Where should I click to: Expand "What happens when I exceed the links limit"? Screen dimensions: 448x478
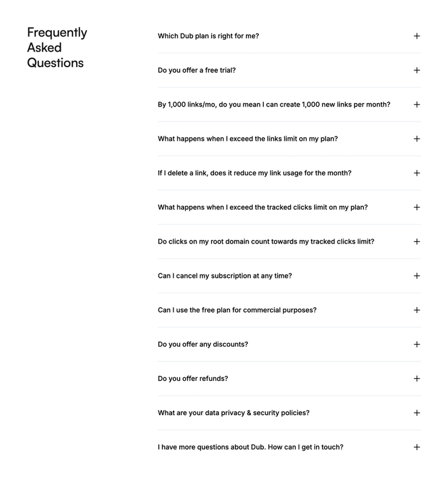click(290, 139)
